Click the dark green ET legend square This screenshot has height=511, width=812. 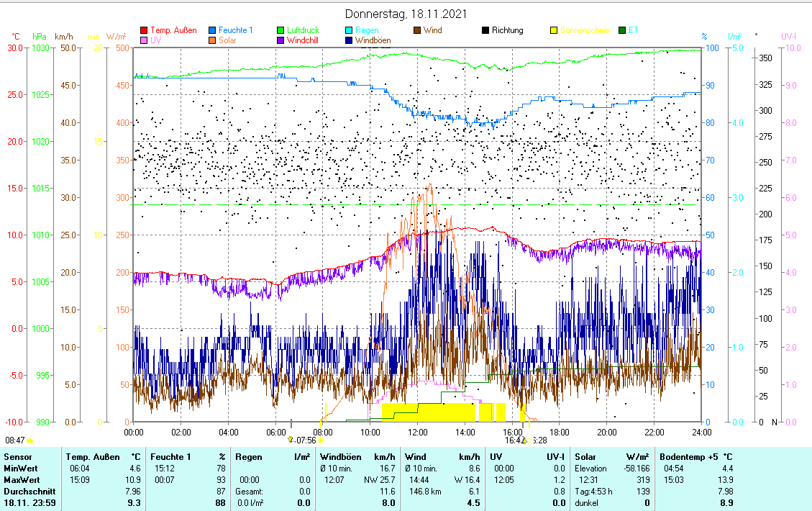point(622,31)
